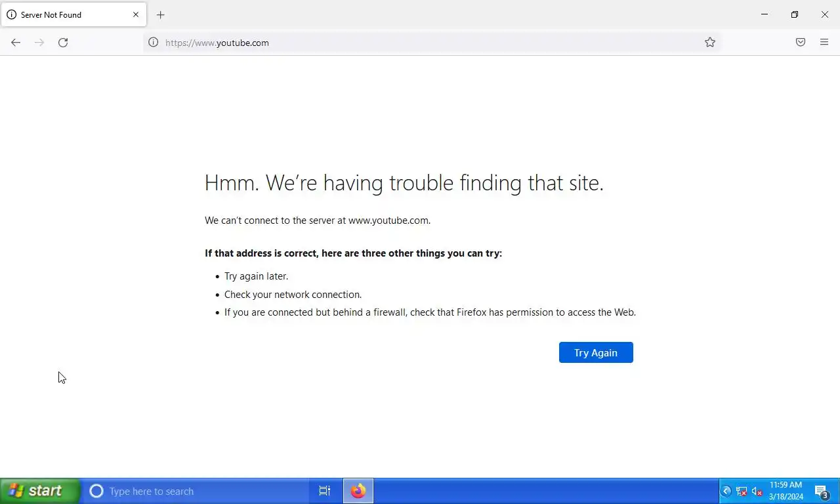The height and width of the screenshot is (504, 840).
Task: Restore down the Firefox window
Action: [x=795, y=14]
